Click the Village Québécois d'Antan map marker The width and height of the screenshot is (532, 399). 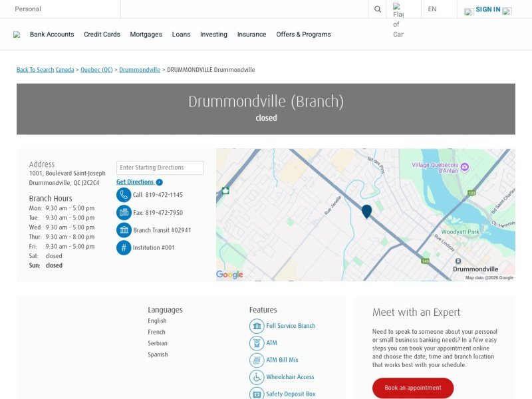tap(465, 167)
